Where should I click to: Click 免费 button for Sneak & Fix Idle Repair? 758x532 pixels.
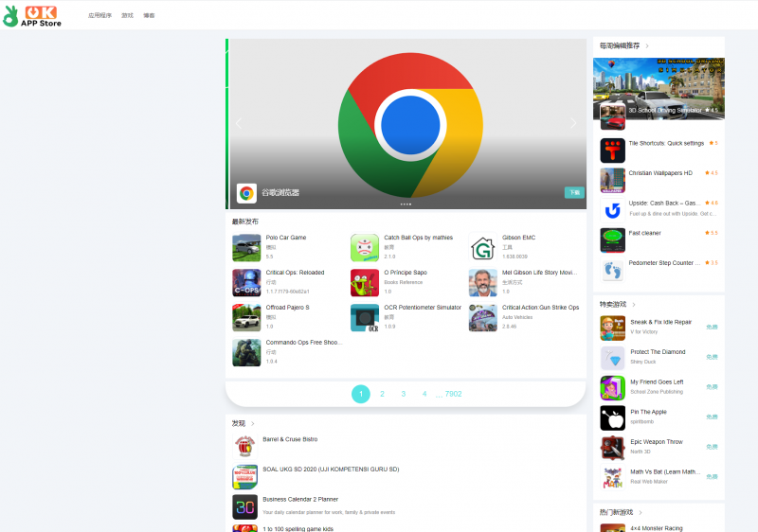point(712,328)
